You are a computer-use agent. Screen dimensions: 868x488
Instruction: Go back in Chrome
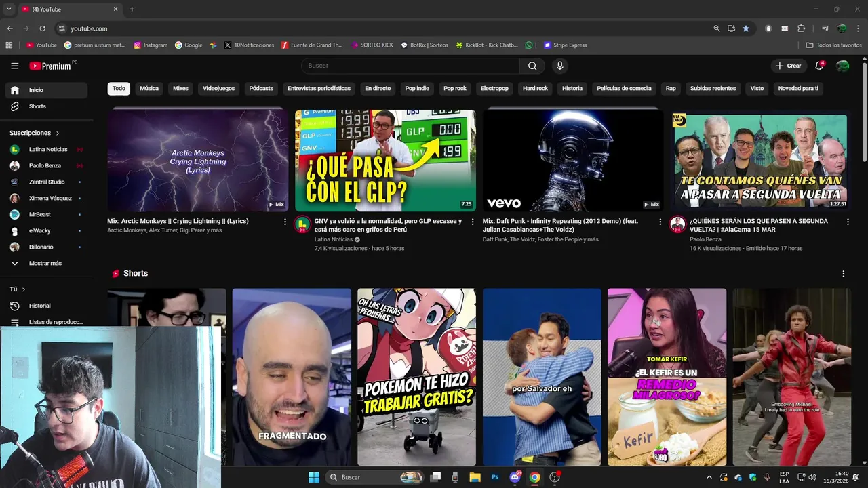[9, 28]
